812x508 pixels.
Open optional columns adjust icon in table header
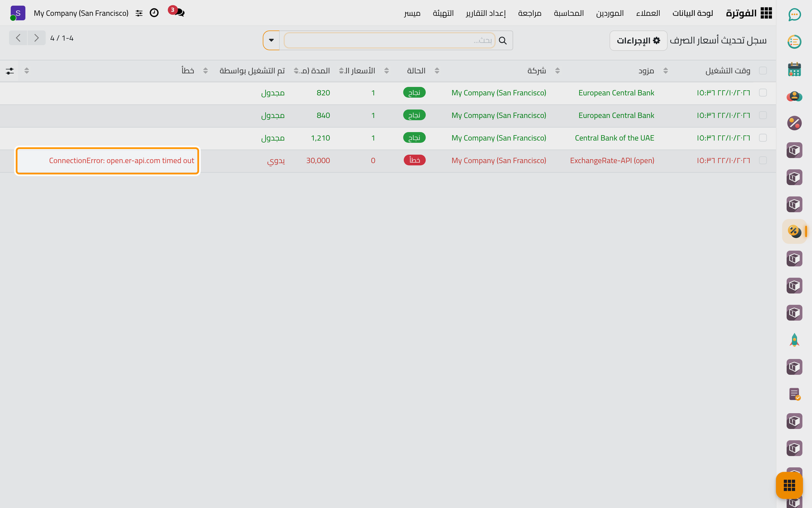[10, 71]
